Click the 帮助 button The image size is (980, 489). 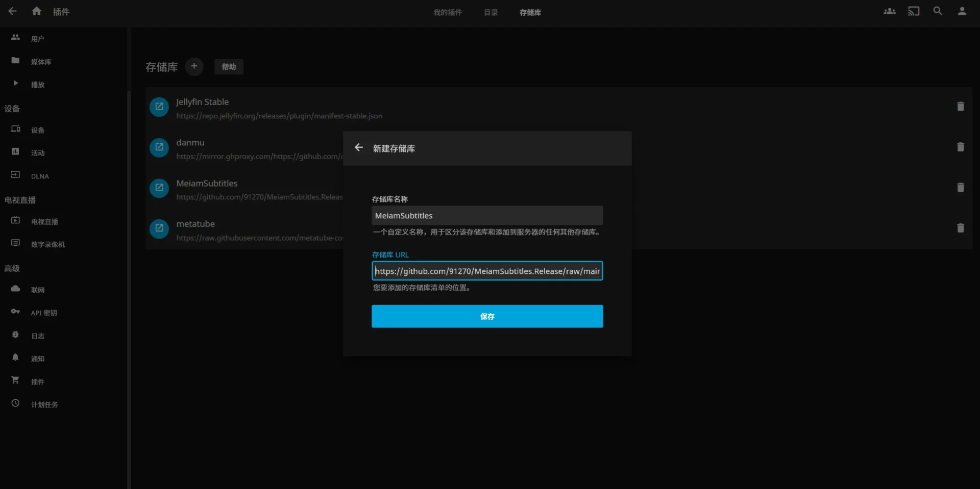229,67
